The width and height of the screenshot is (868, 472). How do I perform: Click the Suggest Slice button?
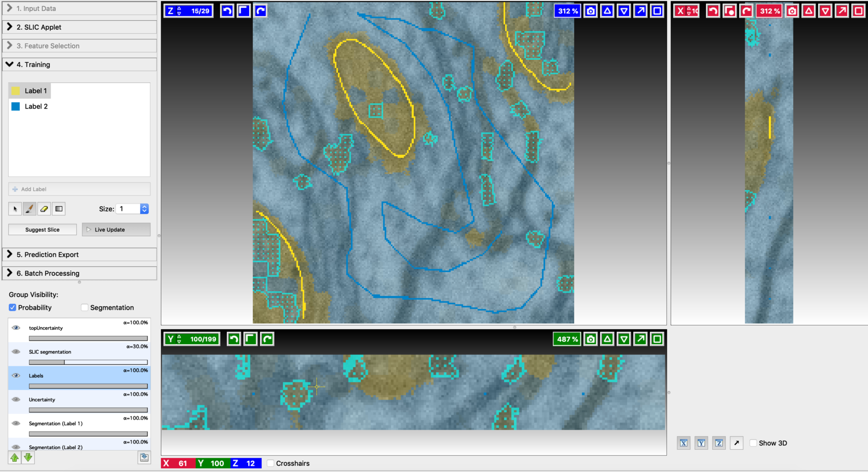[x=43, y=230]
